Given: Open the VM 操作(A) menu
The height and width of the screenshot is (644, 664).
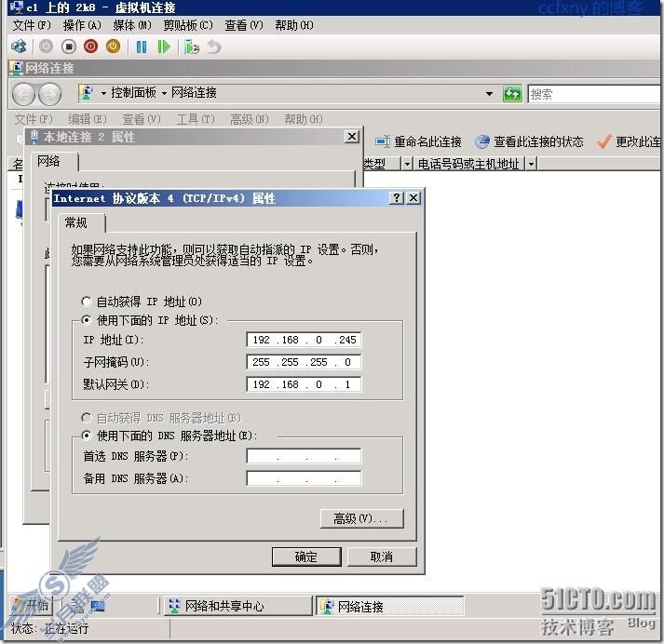Looking at the screenshot, I should tap(82, 25).
